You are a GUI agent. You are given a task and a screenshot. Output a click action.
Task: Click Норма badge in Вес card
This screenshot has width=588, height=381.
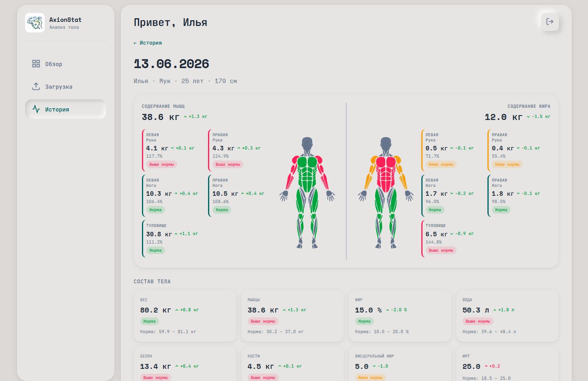149,321
